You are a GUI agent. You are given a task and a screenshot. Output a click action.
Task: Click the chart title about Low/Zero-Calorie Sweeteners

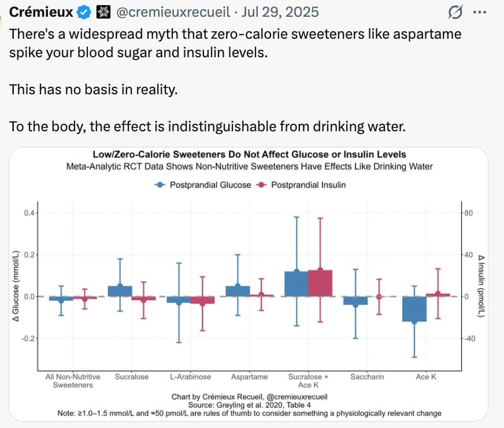[x=249, y=154]
